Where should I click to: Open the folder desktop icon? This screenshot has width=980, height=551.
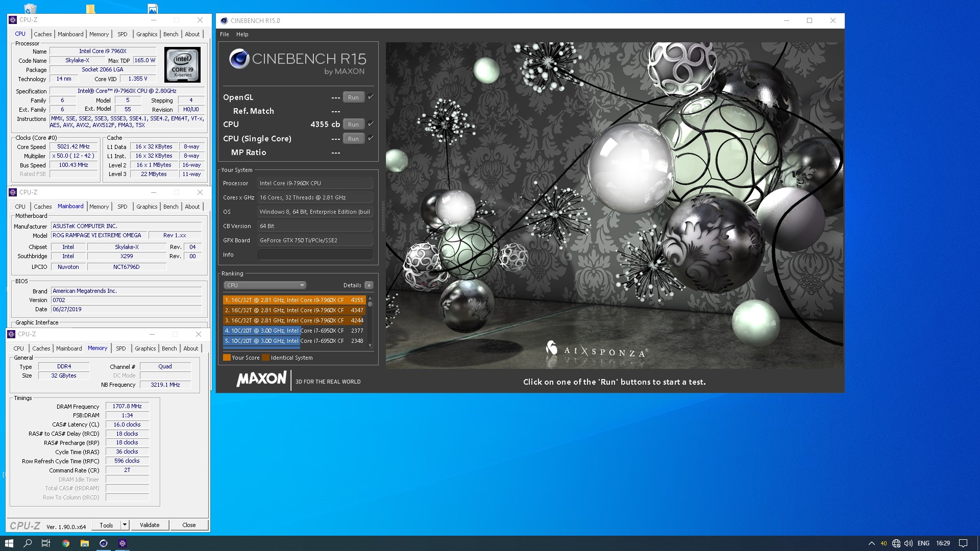click(90, 8)
